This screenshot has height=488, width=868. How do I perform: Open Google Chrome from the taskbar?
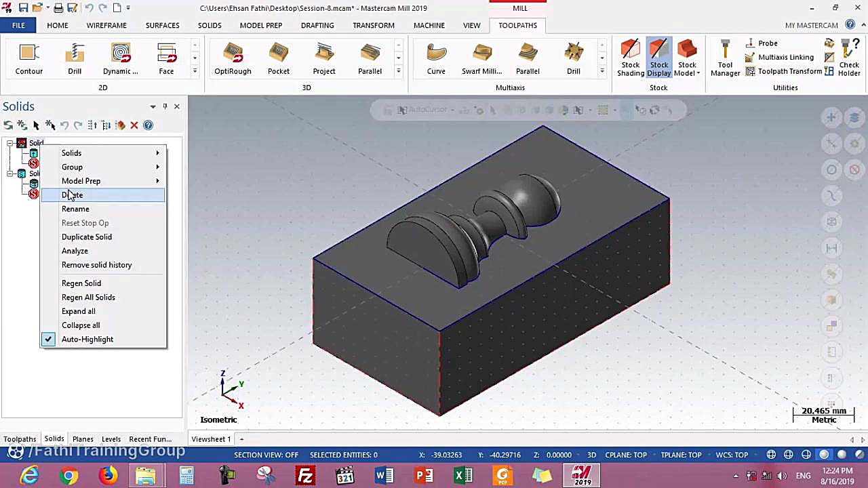[x=68, y=476]
